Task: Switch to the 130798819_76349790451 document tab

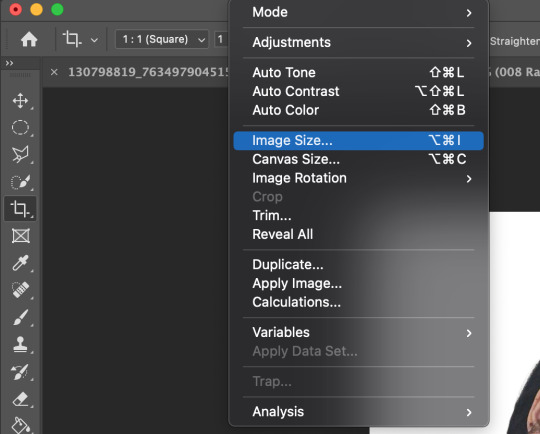Action: coord(149,72)
